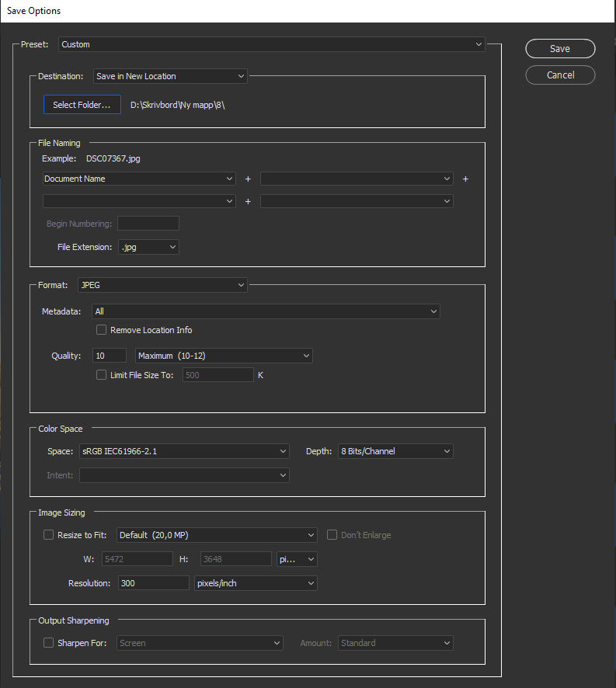Click the Select Folder button

82,104
